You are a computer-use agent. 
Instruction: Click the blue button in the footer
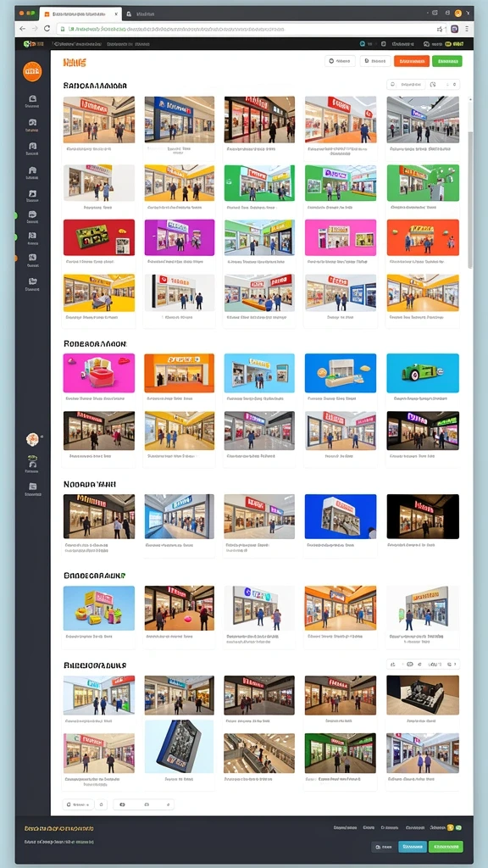(413, 847)
